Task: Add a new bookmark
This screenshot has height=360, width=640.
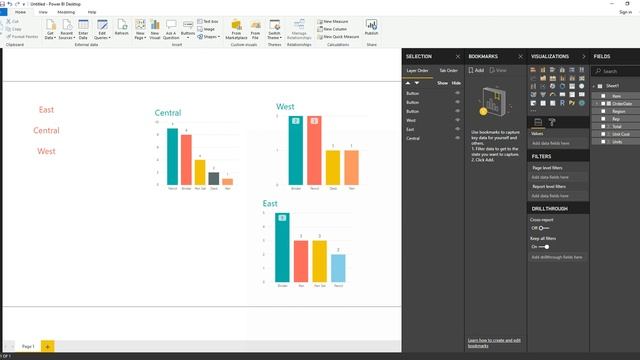Action: (x=476, y=70)
